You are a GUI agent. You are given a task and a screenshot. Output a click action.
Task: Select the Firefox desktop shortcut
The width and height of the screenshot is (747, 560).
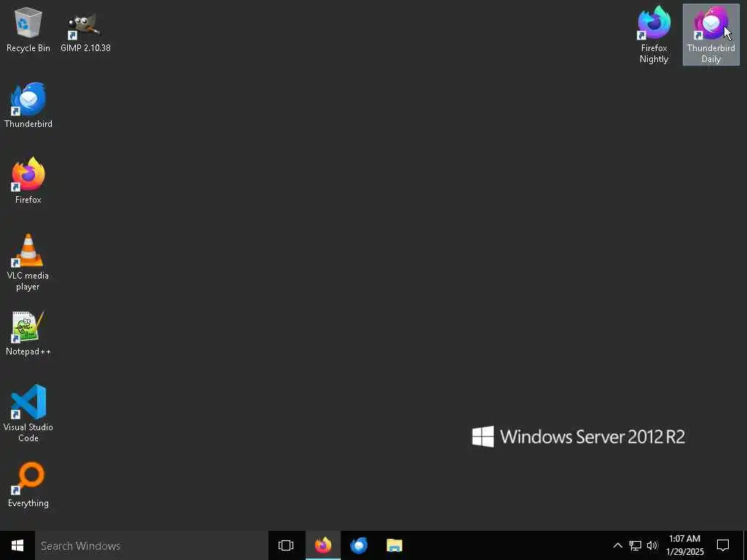click(x=28, y=181)
